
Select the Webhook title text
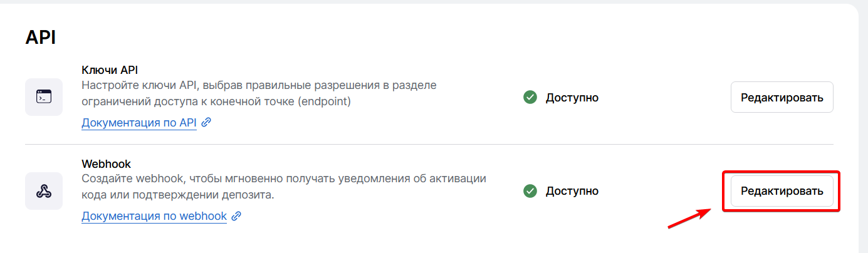click(107, 163)
